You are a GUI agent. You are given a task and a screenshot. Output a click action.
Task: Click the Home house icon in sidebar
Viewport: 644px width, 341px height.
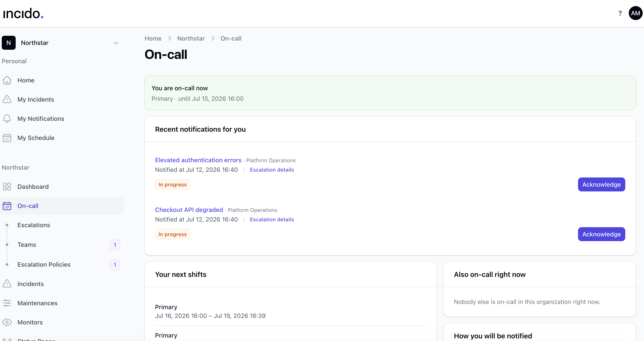coord(7,80)
